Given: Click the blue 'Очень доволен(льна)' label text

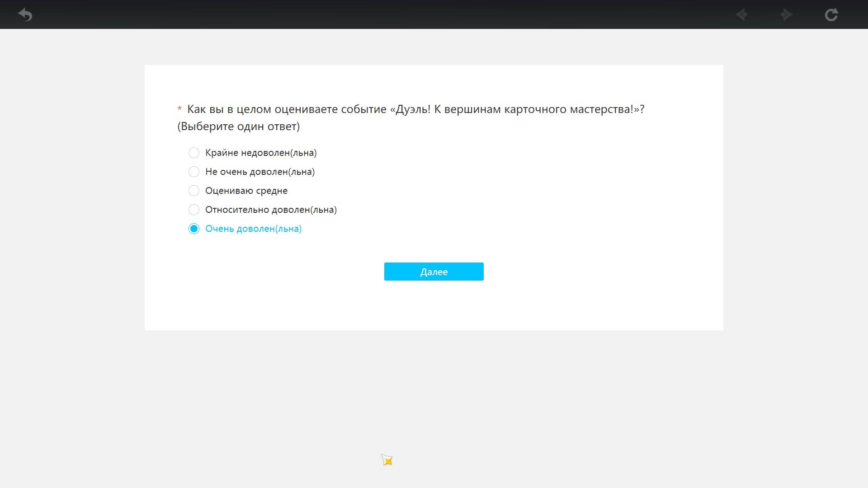Looking at the screenshot, I should (253, 229).
